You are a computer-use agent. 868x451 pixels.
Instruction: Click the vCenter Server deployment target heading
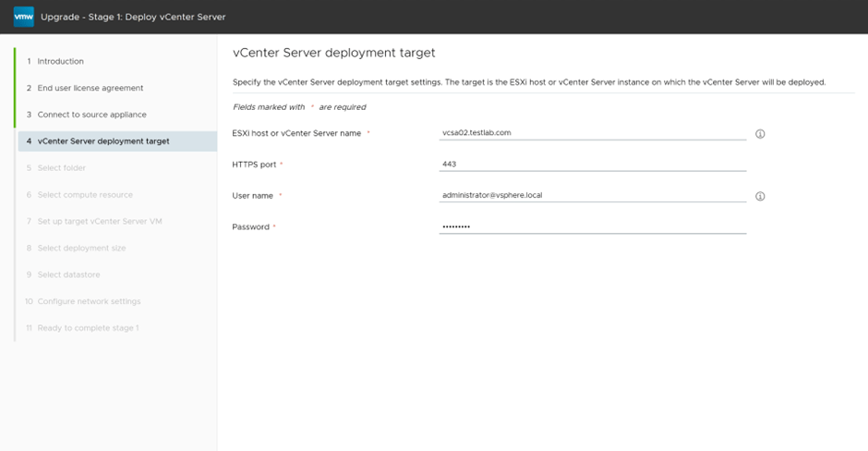(333, 53)
